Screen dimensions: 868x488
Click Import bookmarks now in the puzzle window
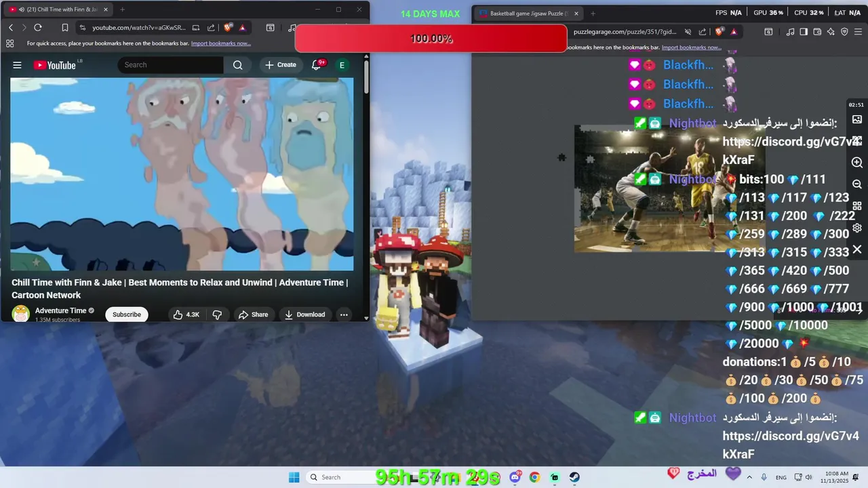[691, 47]
